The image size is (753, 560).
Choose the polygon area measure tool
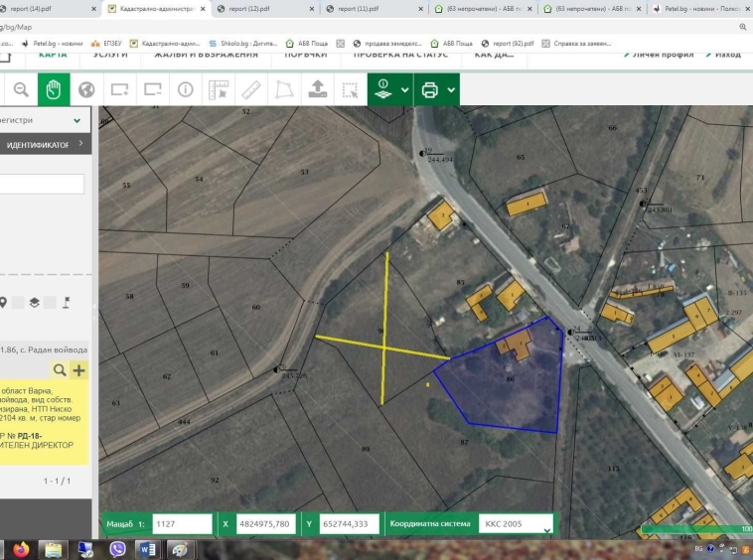pyautogui.click(x=284, y=89)
